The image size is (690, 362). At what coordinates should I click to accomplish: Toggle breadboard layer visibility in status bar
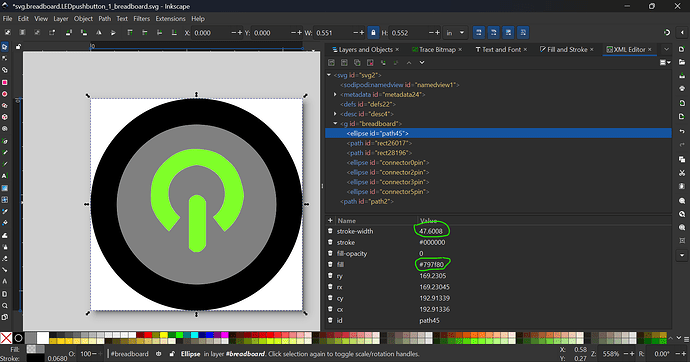coord(158,354)
